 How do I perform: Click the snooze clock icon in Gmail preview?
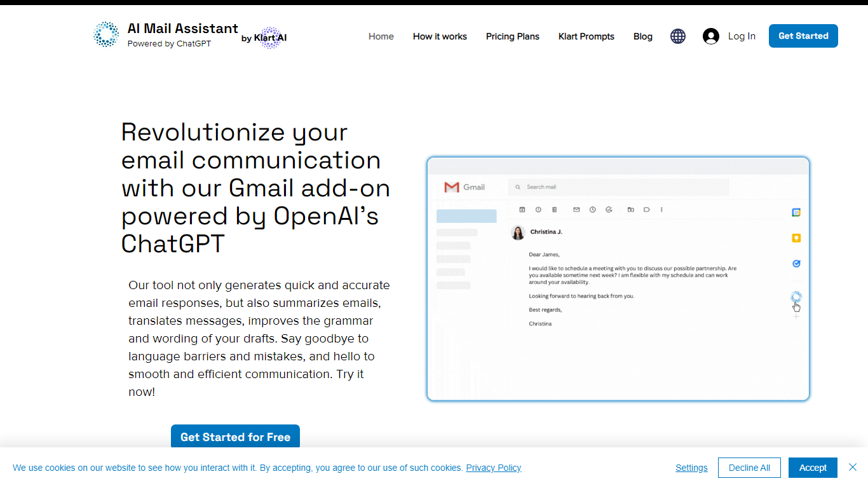pyautogui.click(x=592, y=210)
